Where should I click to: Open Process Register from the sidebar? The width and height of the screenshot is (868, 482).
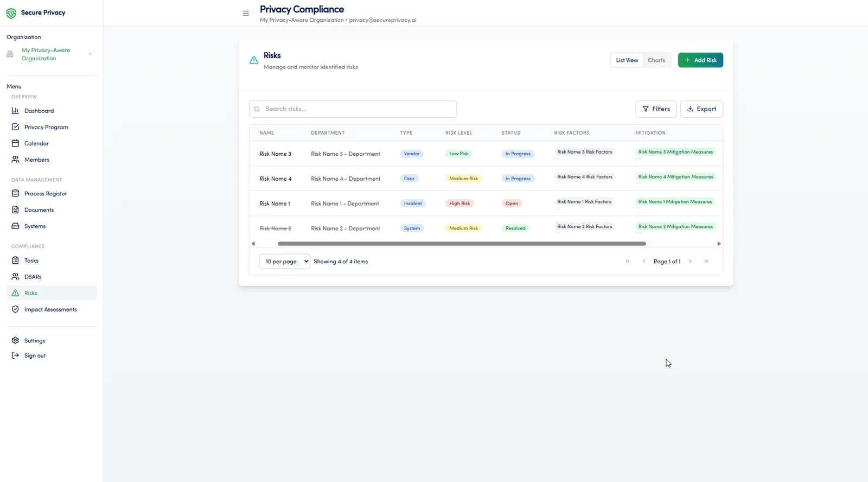coord(52,193)
